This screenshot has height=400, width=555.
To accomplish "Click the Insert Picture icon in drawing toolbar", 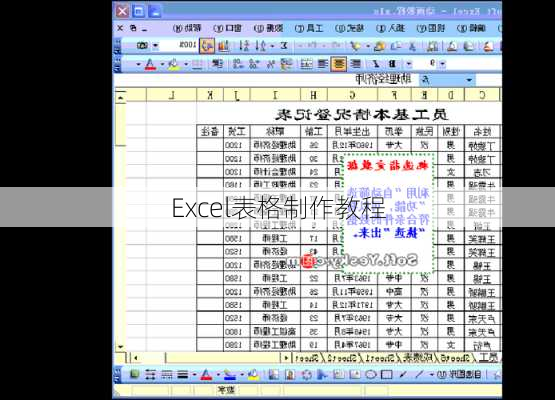I will click(274, 374).
